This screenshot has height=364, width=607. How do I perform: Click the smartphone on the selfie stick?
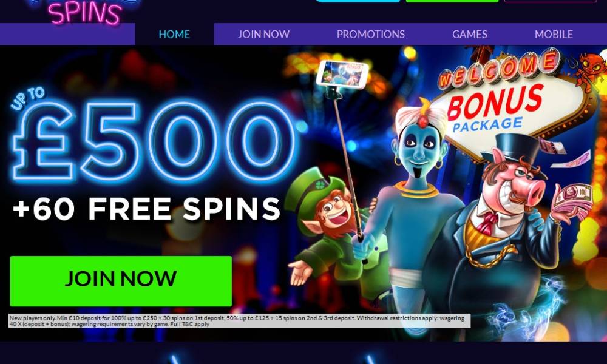342,74
